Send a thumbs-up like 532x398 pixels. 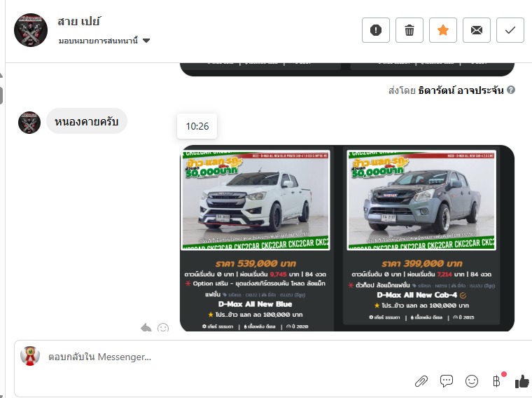521,381
